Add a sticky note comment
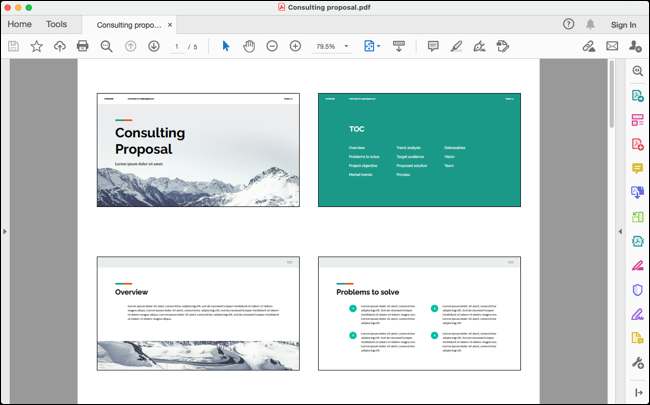Screen dimensions: 650x405 coord(433,46)
